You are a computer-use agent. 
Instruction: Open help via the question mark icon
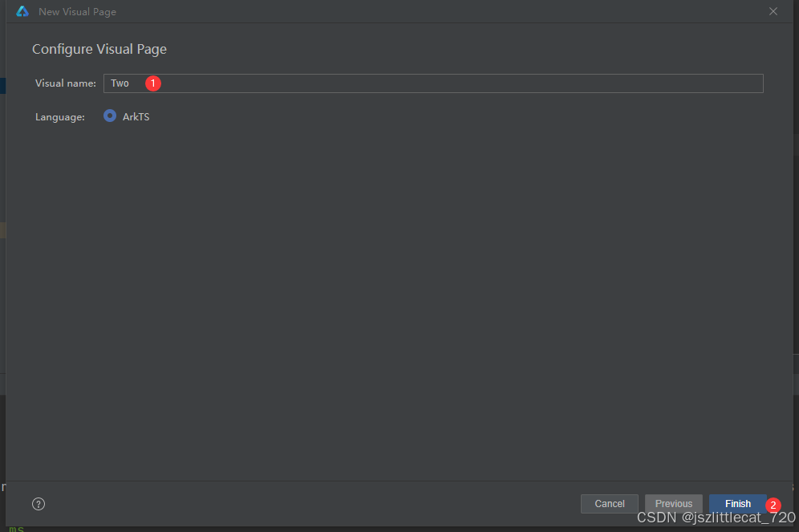(39, 504)
